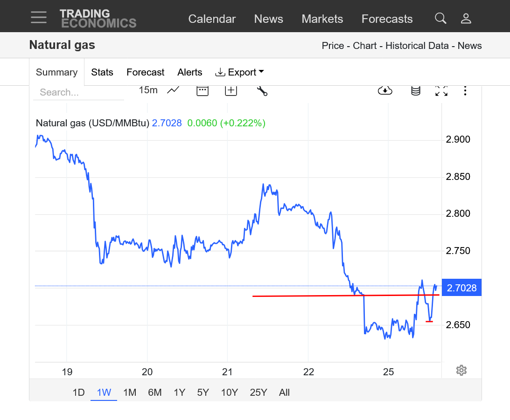
Task: Open the user account icon
Action: pyautogui.click(x=466, y=18)
